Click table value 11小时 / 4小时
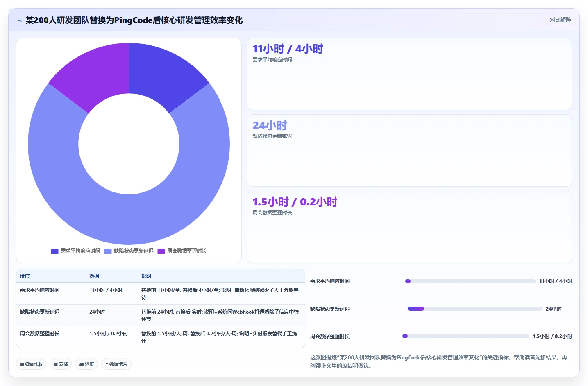Screen dimensions: 588x386 click(x=106, y=290)
